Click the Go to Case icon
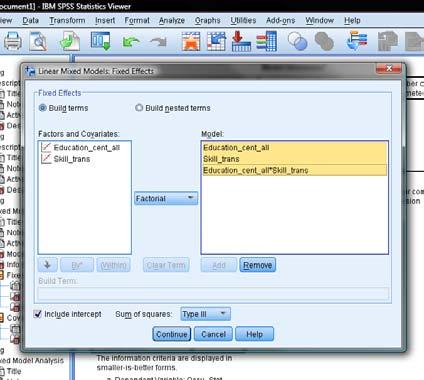 (216, 41)
